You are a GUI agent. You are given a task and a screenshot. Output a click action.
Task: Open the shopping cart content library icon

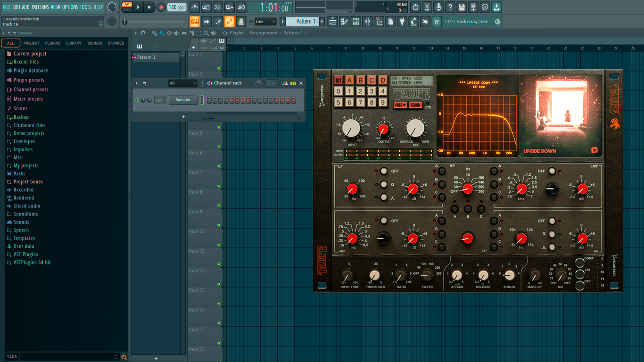click(x=437, y=21)
